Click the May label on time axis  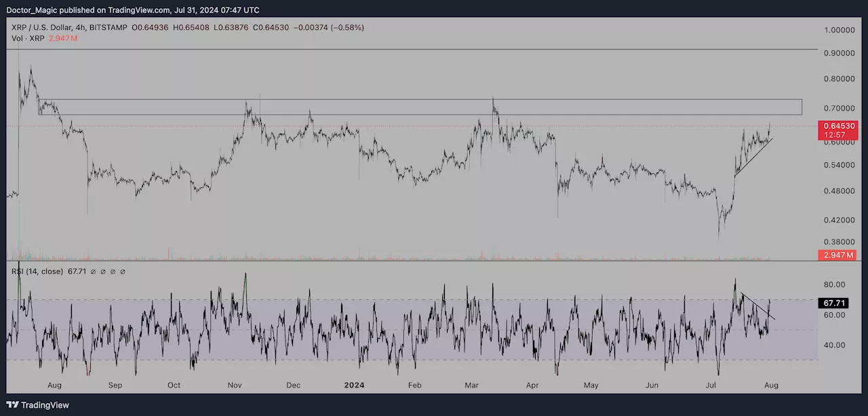point(591,385)
